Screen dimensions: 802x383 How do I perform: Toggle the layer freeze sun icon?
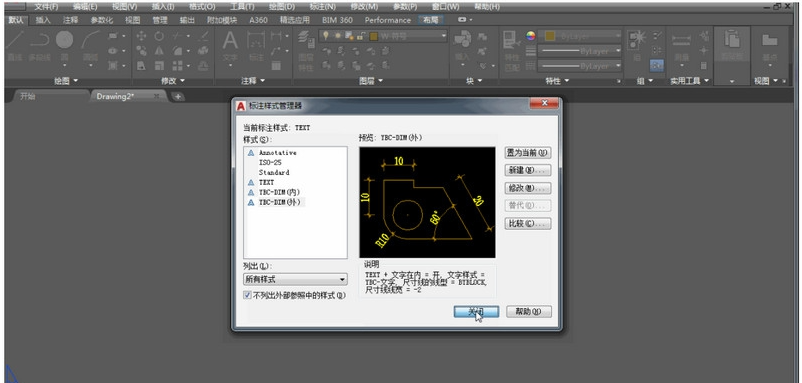(x=338, y=36)
